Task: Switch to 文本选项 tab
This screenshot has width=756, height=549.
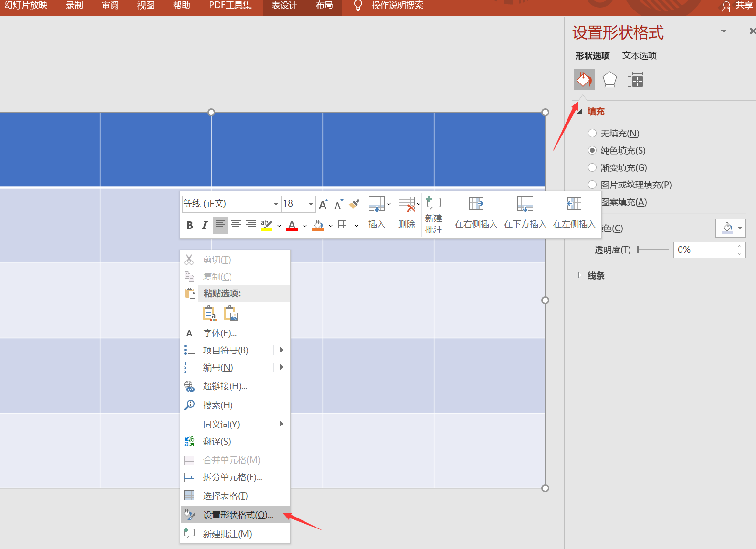Action: click(640, 56)
